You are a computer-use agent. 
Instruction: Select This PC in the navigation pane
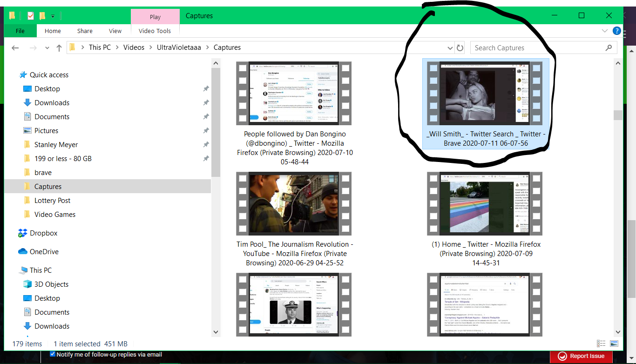(41, 270)
